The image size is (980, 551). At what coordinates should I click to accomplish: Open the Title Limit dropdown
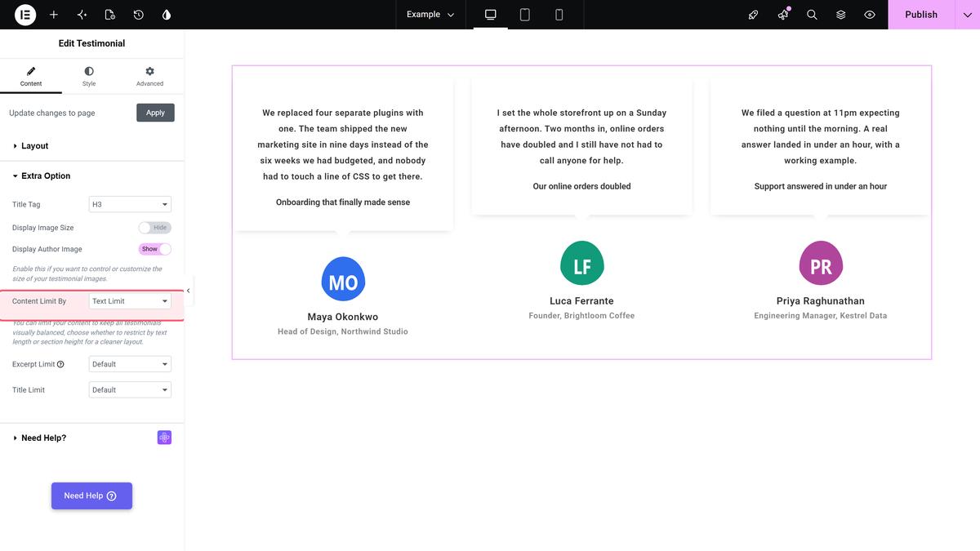pos(130,390)
